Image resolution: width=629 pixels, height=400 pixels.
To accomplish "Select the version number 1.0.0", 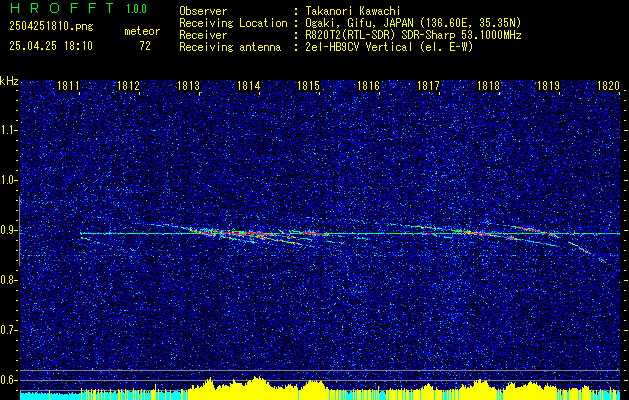I will (x=136, y=9).
